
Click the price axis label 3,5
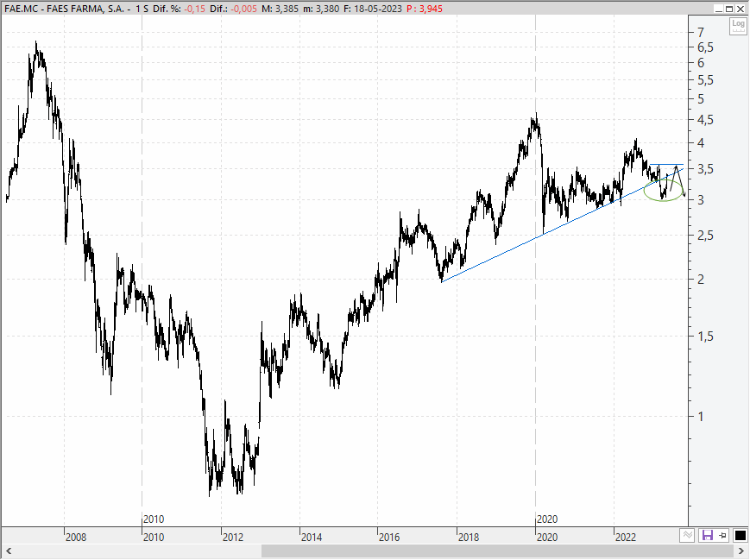pyautogui.click(x=705, y=169)
